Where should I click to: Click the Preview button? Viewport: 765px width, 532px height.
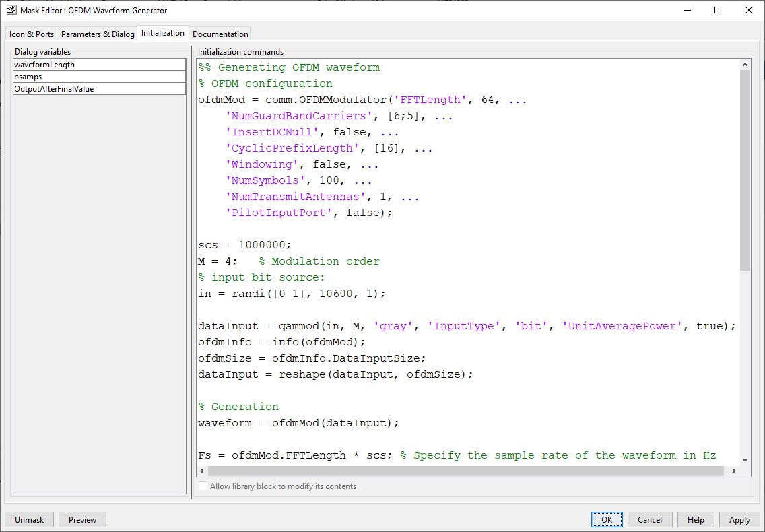pyautogui.click(x=82, y=520)
